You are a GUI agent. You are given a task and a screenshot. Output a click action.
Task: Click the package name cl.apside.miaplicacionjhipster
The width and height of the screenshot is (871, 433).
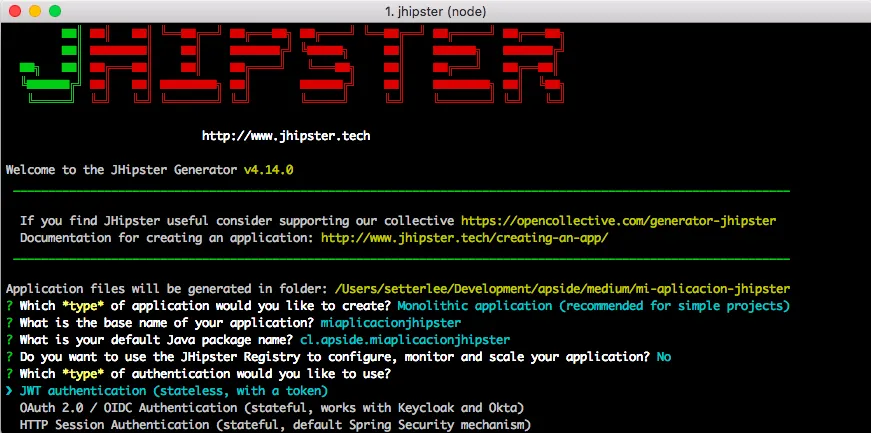pyautogui.click(x=404, y=340)
